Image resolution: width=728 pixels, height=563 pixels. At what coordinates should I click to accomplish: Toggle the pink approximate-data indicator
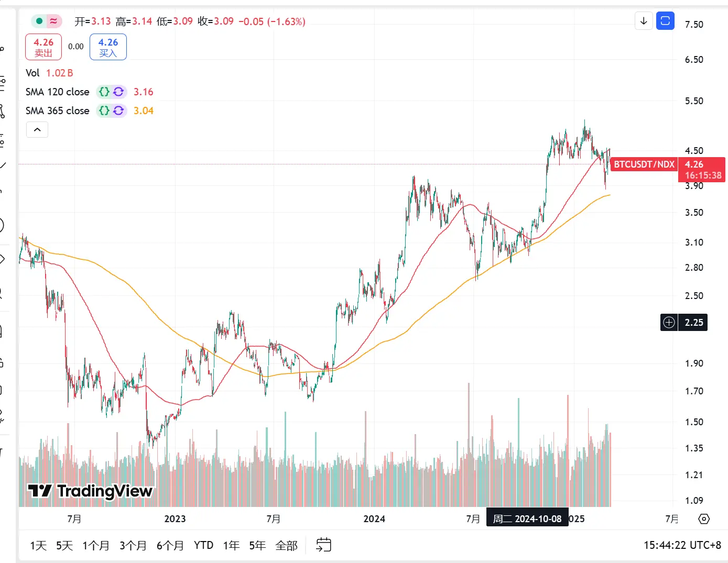tap(53, 21)
